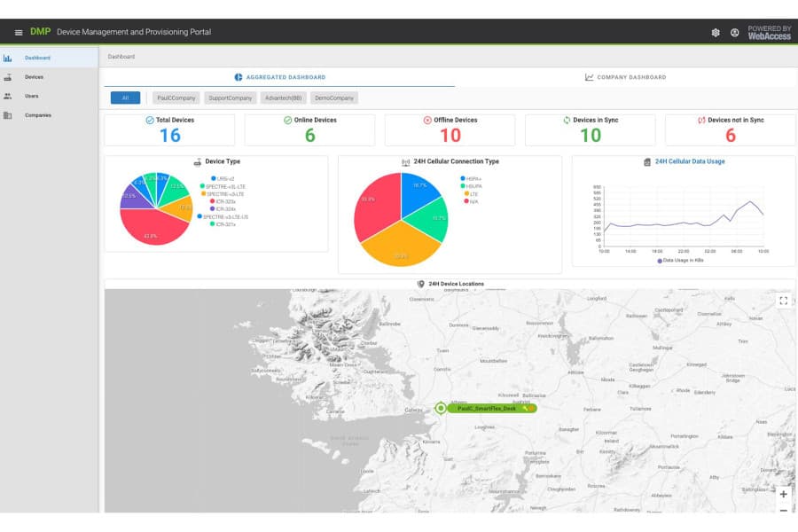Select the All company filter
Image resolution: width=798 pixels, height=532 pixels.
click(125, 98)
